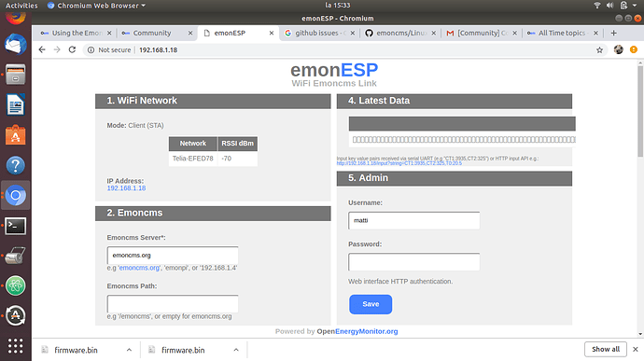Close the downloads bar
The height and width of the screenshot is (361, 644).
click(x=636, y=349)
